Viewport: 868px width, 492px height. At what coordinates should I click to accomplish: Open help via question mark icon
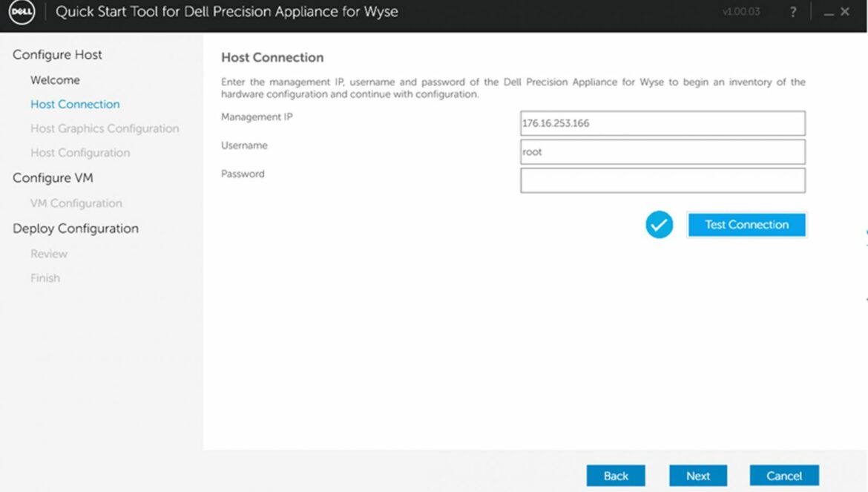coord(793,12)
